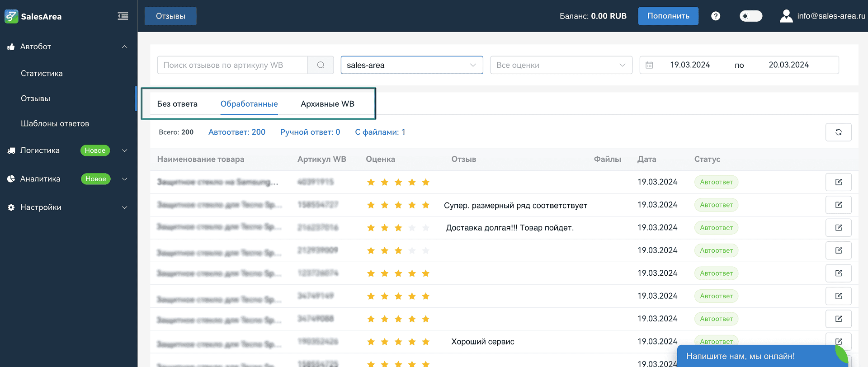Click the 'Статус' column header
The image size is (868, 367).
[x=707, y=159]
